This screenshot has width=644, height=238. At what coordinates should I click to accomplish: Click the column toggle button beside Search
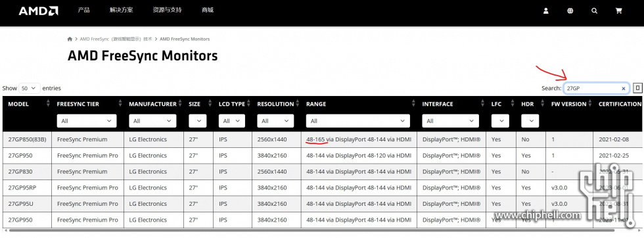[x=637, y=88]
